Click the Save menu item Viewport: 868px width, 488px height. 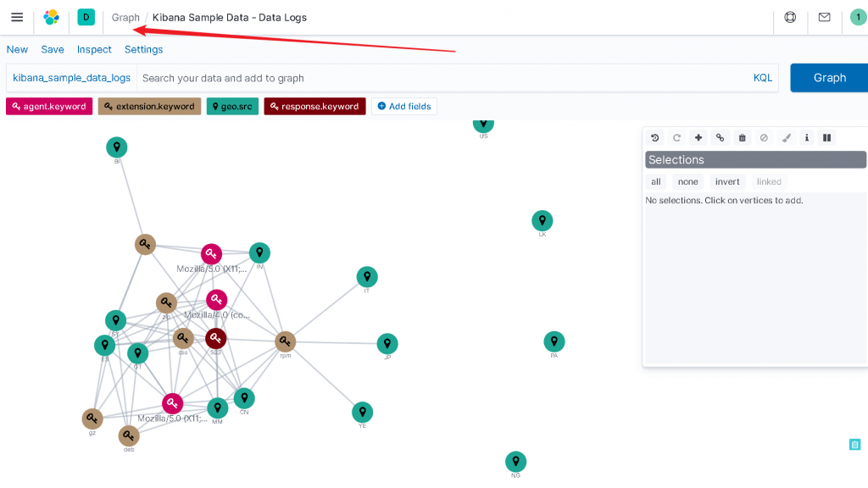[x=53, y=49]
